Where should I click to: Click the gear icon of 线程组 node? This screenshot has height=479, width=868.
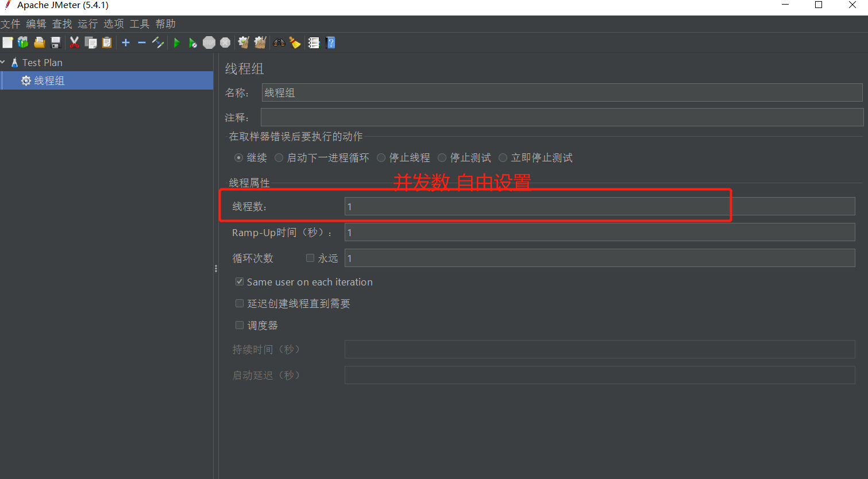[26, 81]
